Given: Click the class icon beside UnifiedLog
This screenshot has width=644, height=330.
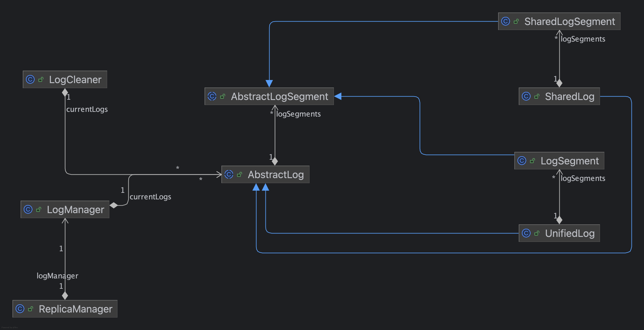Looking at the screenshot, I should coord(526,233).
